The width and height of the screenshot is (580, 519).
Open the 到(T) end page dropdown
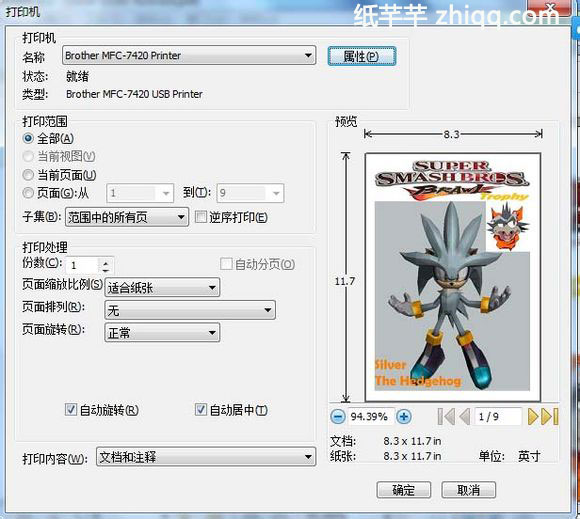[x=250, y=193]
